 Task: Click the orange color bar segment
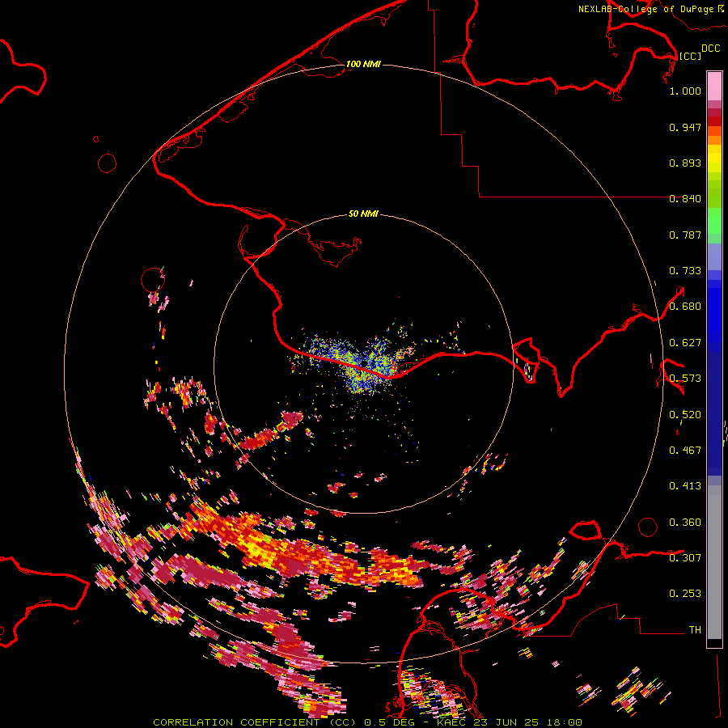pyautogui.click(x=714, y=140)
